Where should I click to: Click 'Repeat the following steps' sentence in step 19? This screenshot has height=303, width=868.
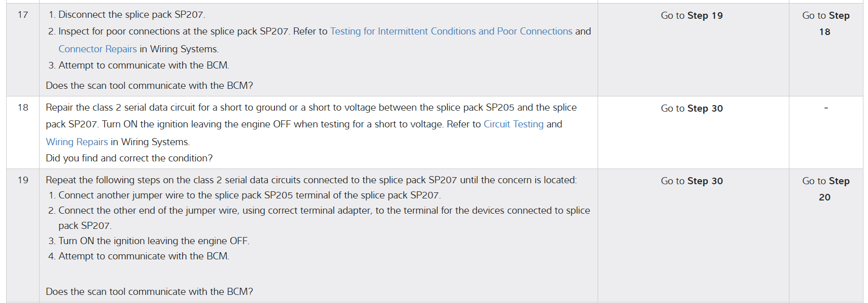click(310, 180)
